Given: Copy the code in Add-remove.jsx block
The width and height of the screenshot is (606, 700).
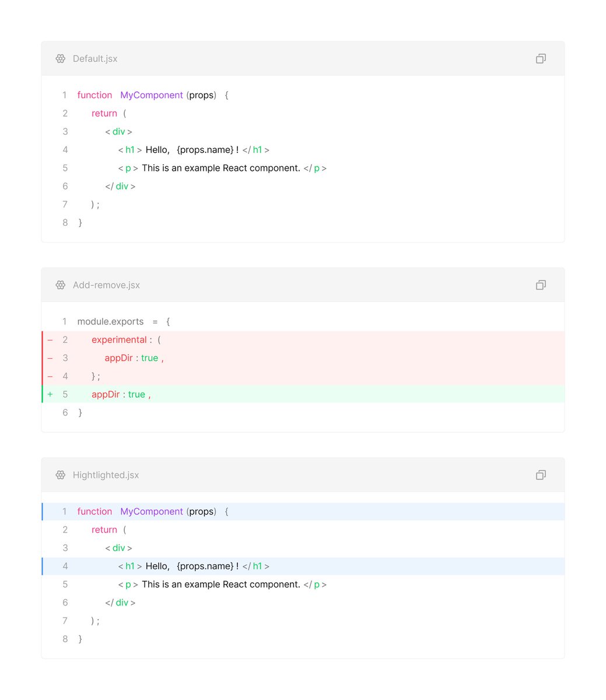Looking at the screenshot, I should pyautogui.click(x=541, y=285).
